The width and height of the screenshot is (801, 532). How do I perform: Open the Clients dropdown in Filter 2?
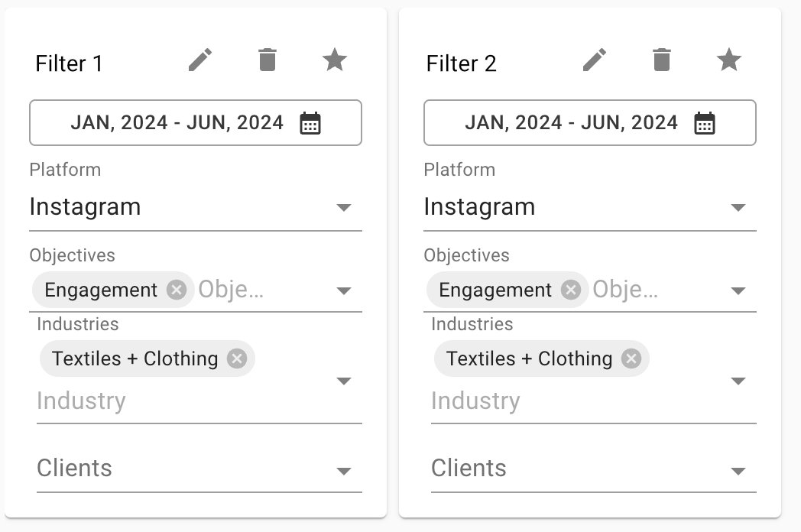pos(594,469)
